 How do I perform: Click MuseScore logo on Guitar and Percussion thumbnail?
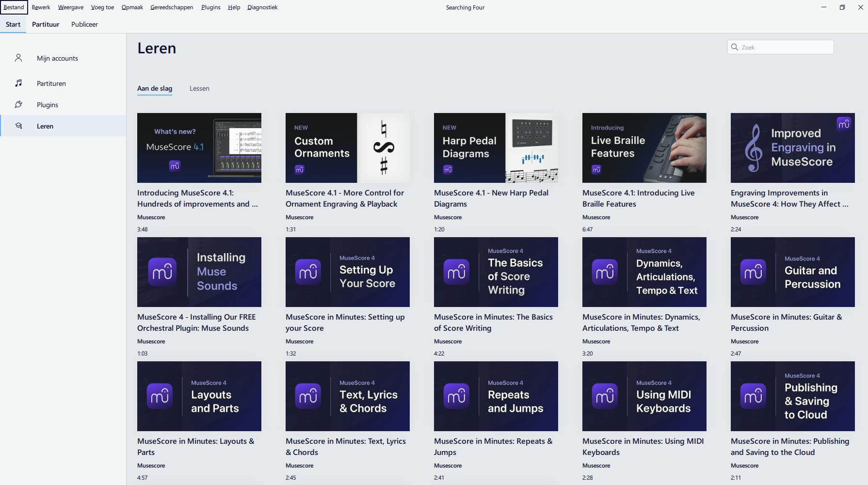tap(753, 272)
